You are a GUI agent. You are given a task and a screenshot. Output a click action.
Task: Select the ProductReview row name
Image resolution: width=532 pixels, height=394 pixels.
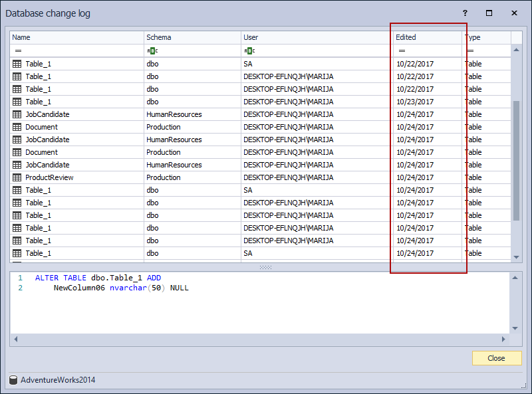pos(49,177)
